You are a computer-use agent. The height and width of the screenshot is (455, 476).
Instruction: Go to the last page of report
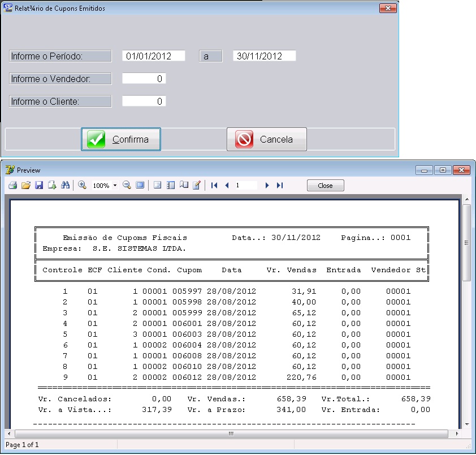tap(280, 185)
